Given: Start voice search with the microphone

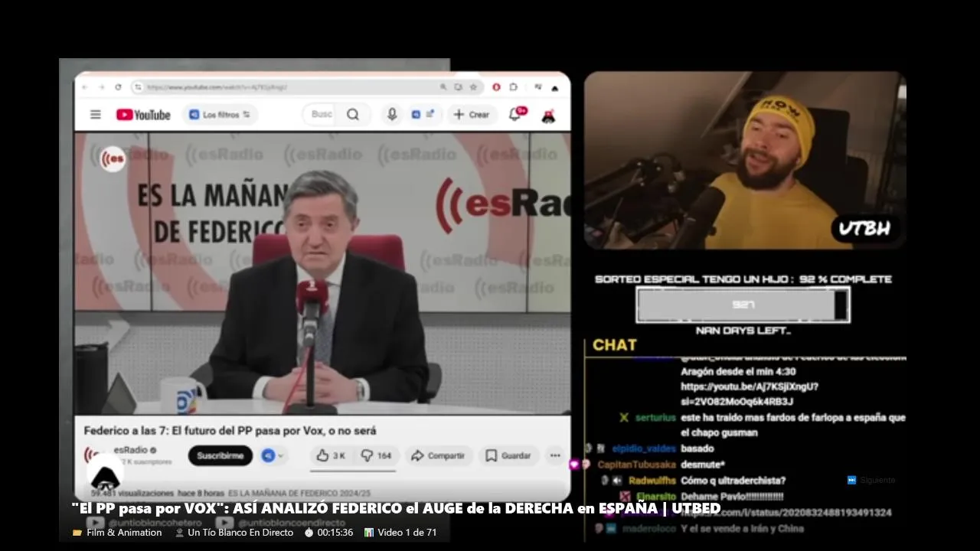Looking at the screenshot, I should [x=392, y=114].
